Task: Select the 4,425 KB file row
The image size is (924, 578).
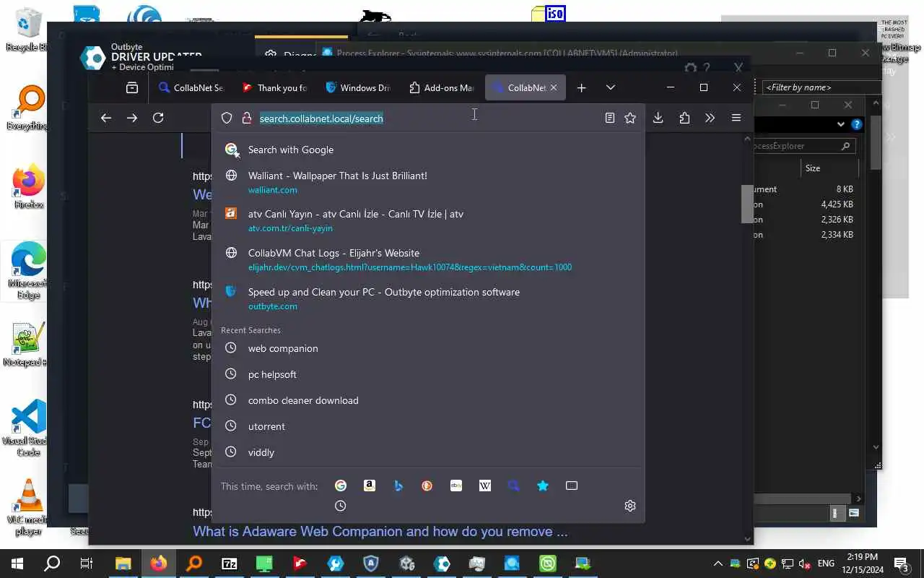Action: 806,204
